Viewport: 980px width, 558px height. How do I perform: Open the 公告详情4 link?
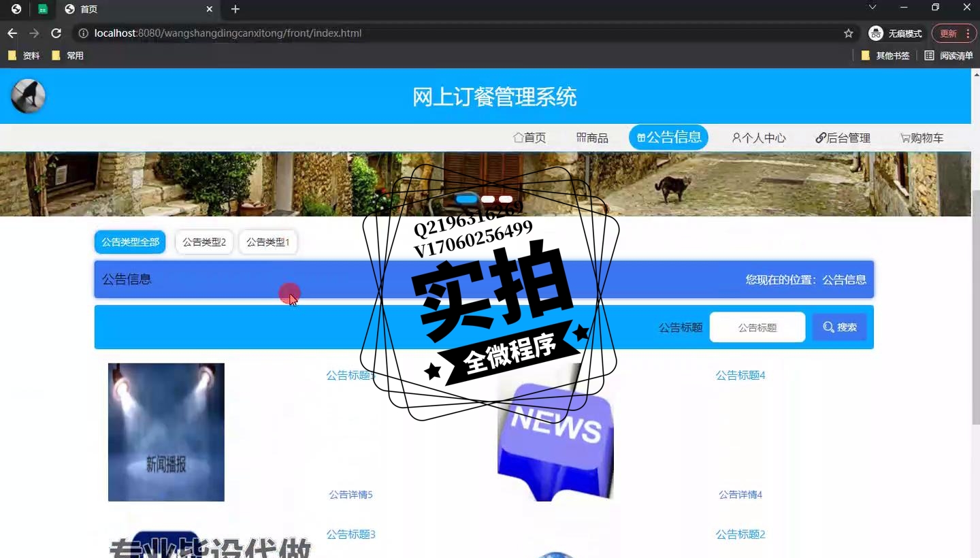(740, 495)
